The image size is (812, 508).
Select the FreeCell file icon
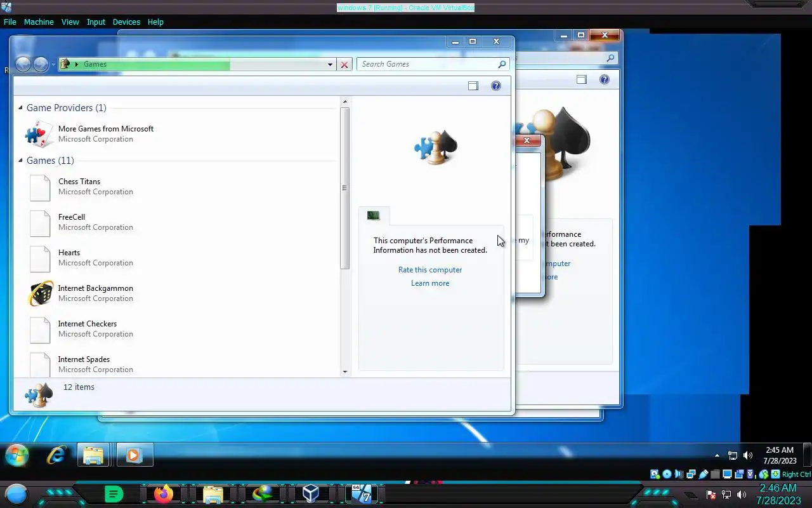40,223
